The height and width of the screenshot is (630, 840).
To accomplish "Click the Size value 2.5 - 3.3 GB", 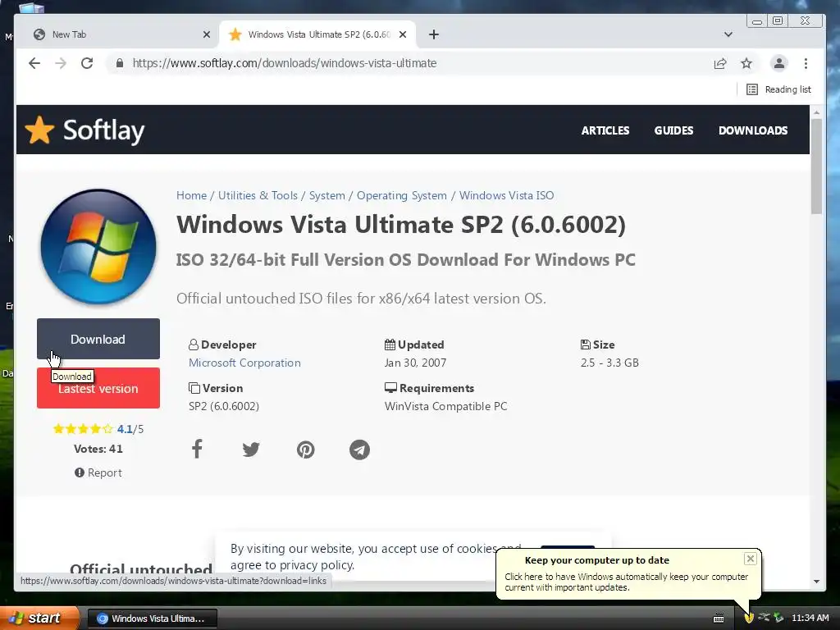I will (609, 363).
